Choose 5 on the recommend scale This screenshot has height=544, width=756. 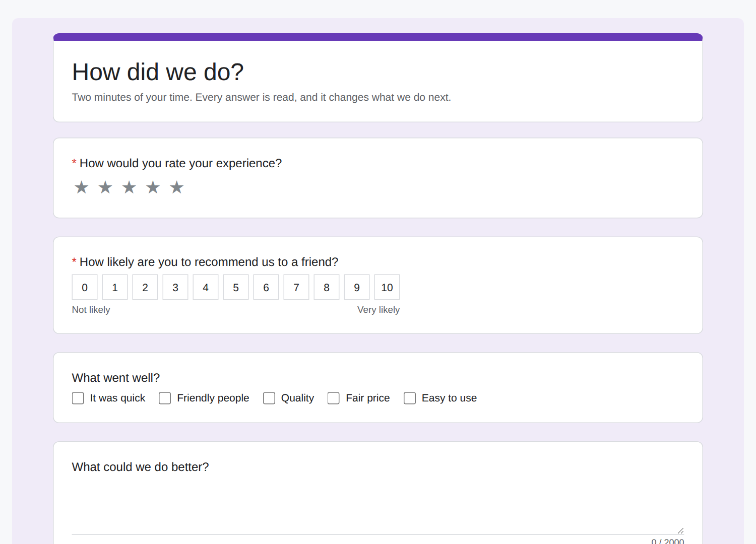(x=236, y=287)
